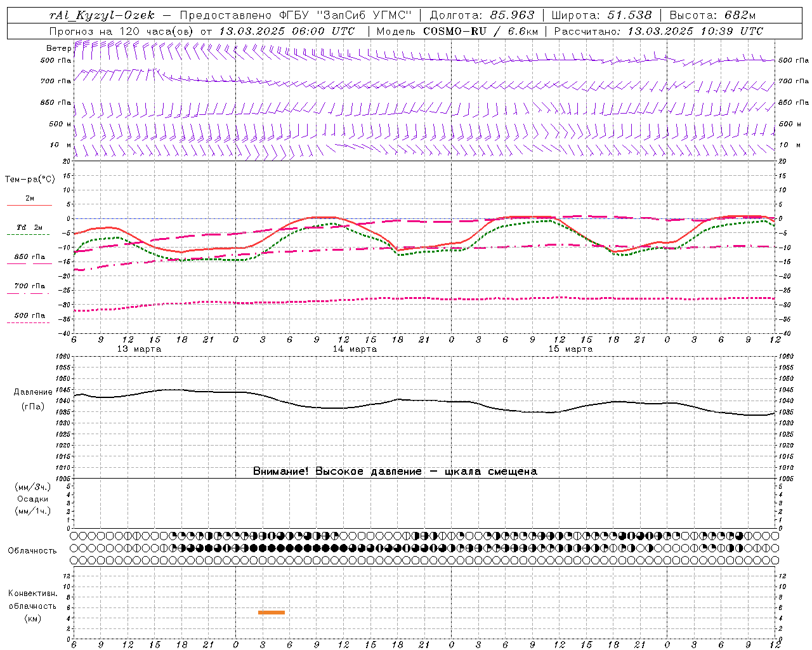The width and height of the screenshot is (812, 650).
Task: Click the 15 марта date label
Action: [570, 349]
